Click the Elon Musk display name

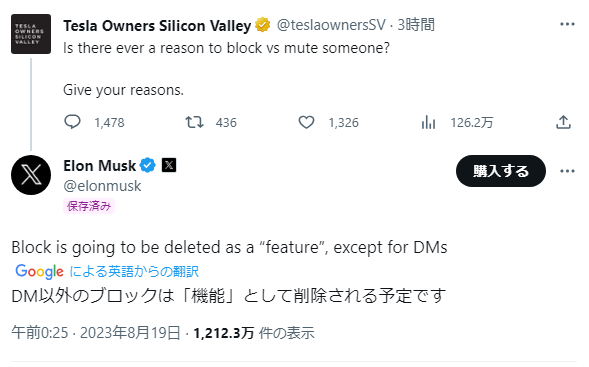[x=100, y=166]
